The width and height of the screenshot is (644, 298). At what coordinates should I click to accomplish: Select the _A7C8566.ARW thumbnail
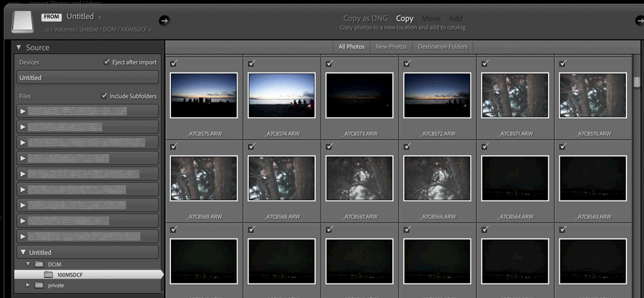point(438,178)
